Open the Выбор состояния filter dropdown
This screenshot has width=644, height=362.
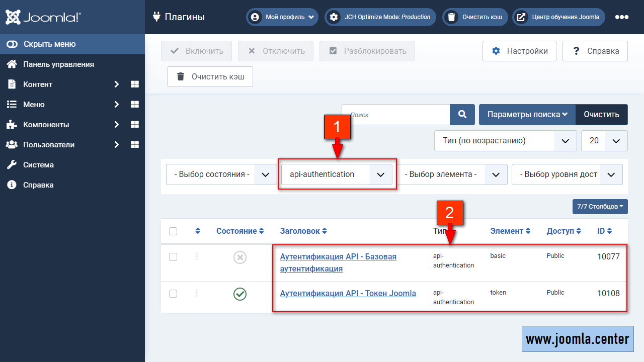(221, 174)
